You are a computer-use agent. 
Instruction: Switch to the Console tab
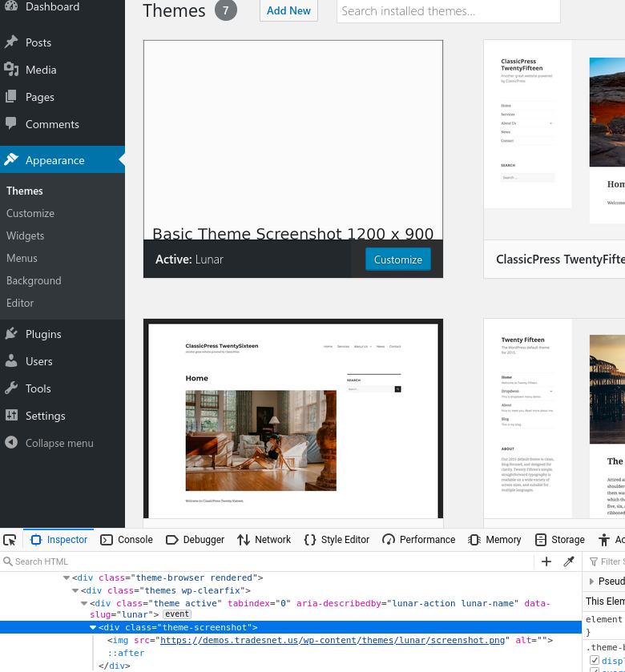point(127,540)
